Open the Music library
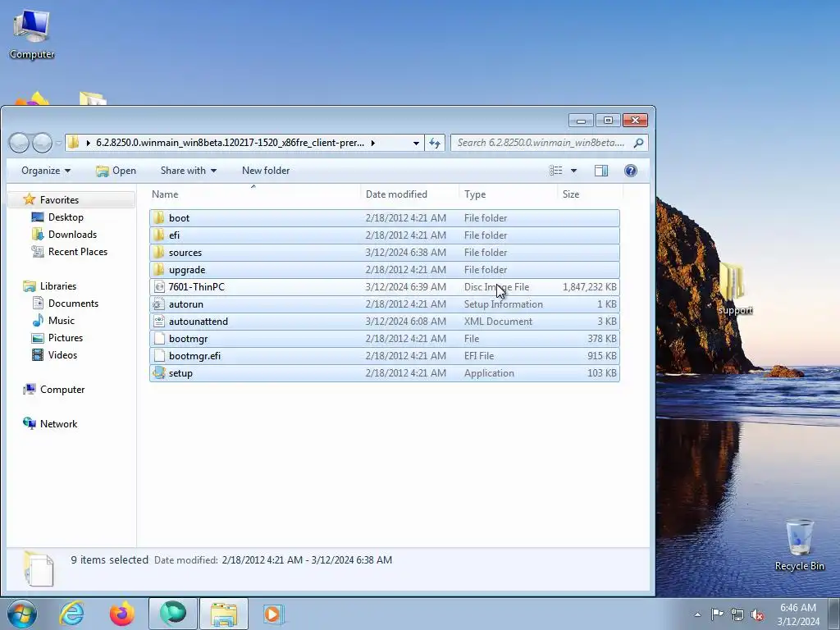840x630 pixels. (61, 321)
